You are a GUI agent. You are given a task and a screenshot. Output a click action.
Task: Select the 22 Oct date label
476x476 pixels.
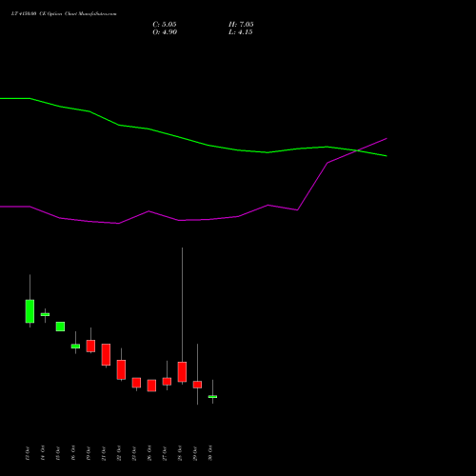point(119,453)
